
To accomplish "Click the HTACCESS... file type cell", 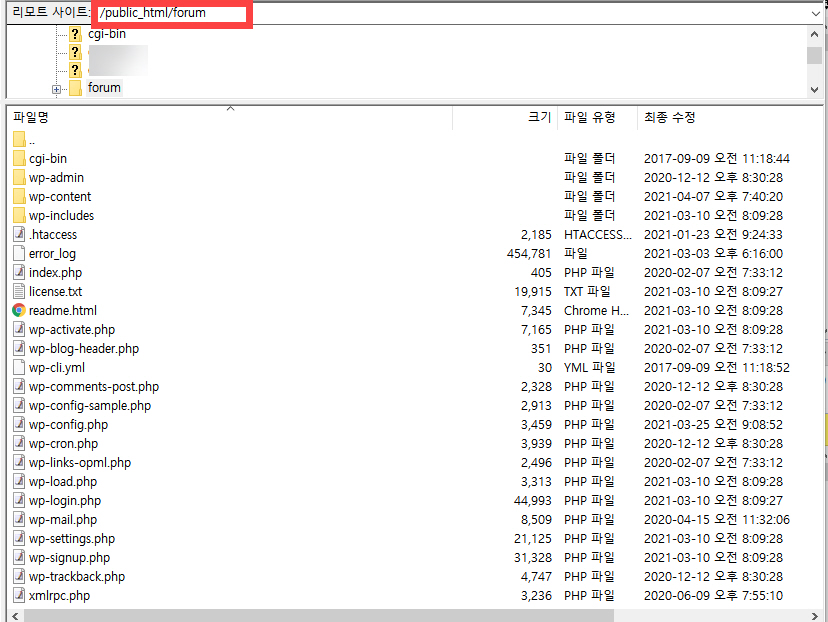I will click(x=598, y=235).
